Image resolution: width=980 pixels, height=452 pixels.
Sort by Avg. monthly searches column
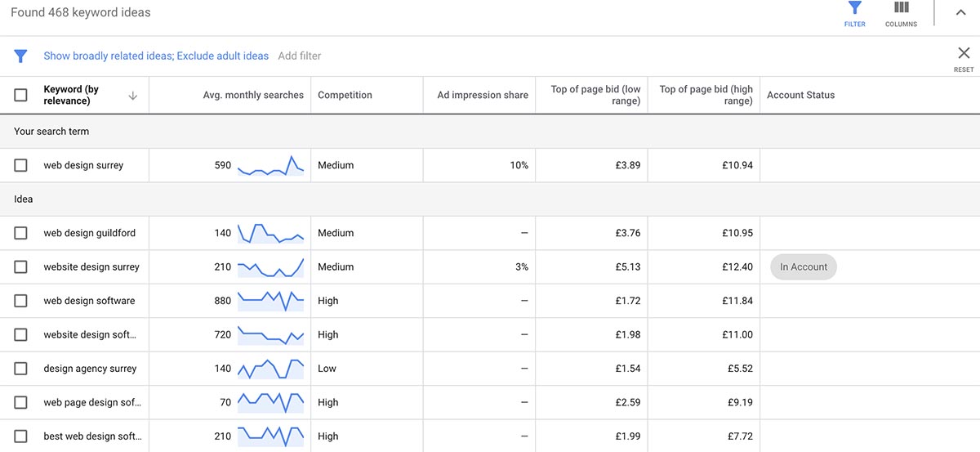click(x=253, y=95)
